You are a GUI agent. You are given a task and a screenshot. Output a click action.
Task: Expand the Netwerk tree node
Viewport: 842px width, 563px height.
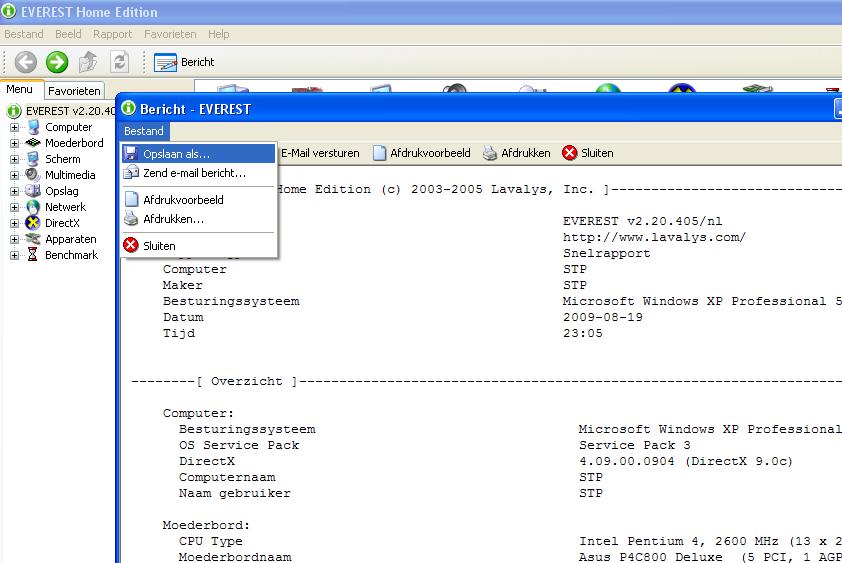(x=14, y=207)
